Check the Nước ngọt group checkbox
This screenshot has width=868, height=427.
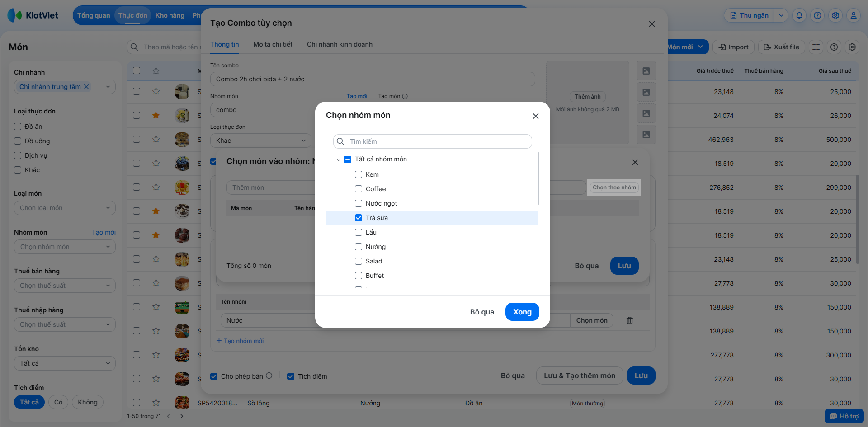coord(359,203)
